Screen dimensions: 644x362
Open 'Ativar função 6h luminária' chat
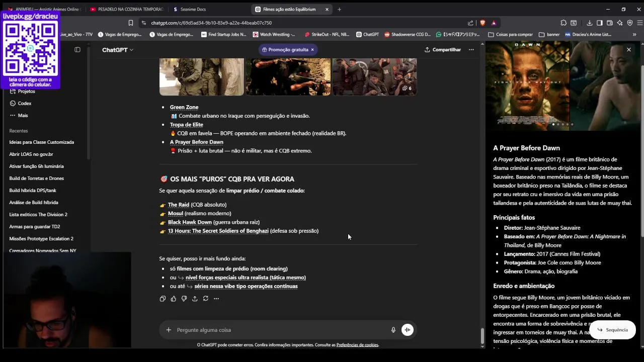36,166
